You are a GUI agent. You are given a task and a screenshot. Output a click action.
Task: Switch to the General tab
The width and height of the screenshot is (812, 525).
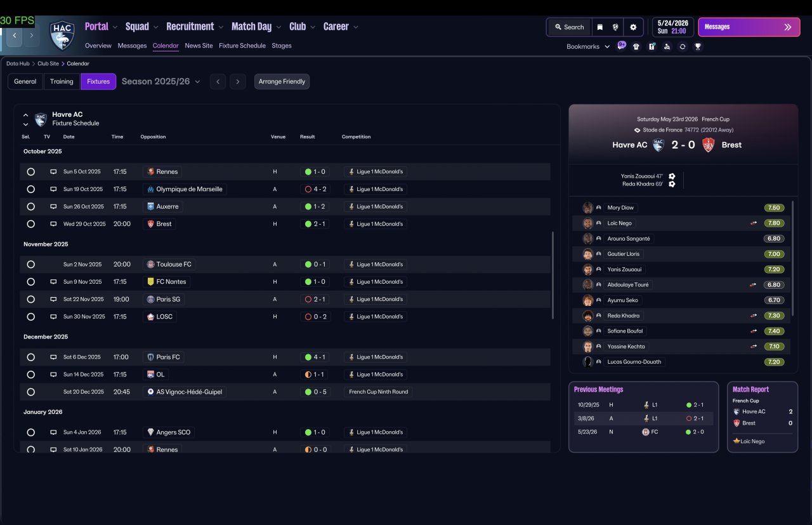[25, 81]
